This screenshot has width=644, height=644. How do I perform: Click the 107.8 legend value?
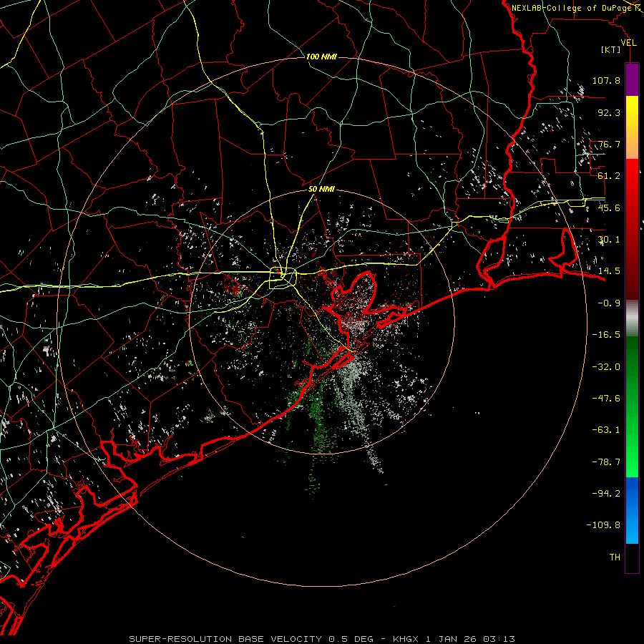click(x=606, y=80)
